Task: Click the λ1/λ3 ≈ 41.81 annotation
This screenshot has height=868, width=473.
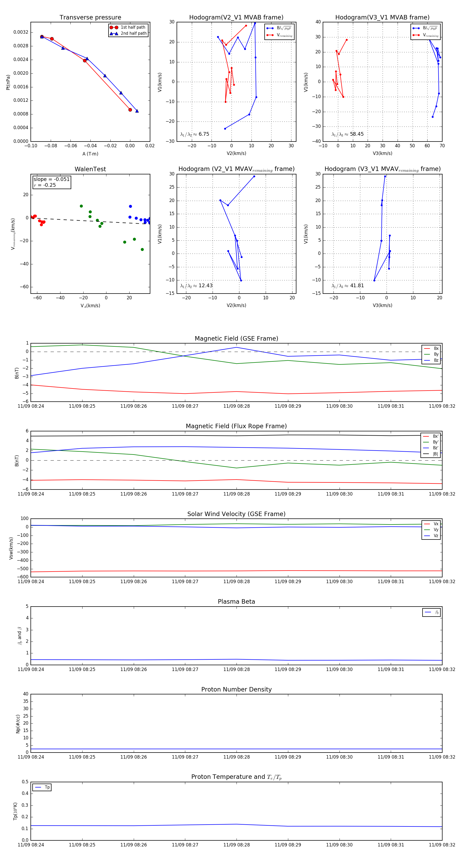Action: click(x=347, y=286)
